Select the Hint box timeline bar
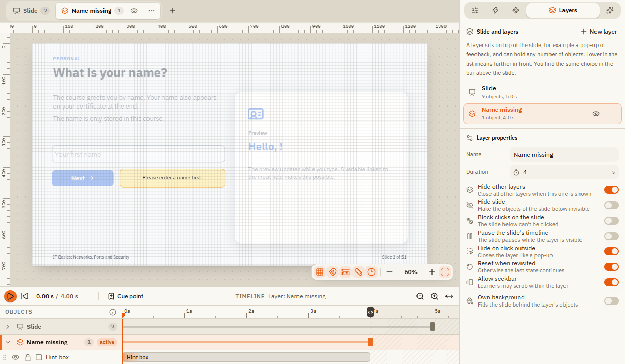This screenshot has height=364, width=625. [246, 357]
